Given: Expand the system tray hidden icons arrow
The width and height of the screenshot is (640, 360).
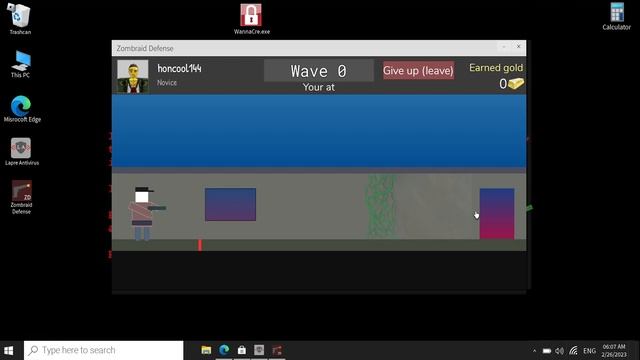Looking at the screenshot, I should tap(534, 351).
